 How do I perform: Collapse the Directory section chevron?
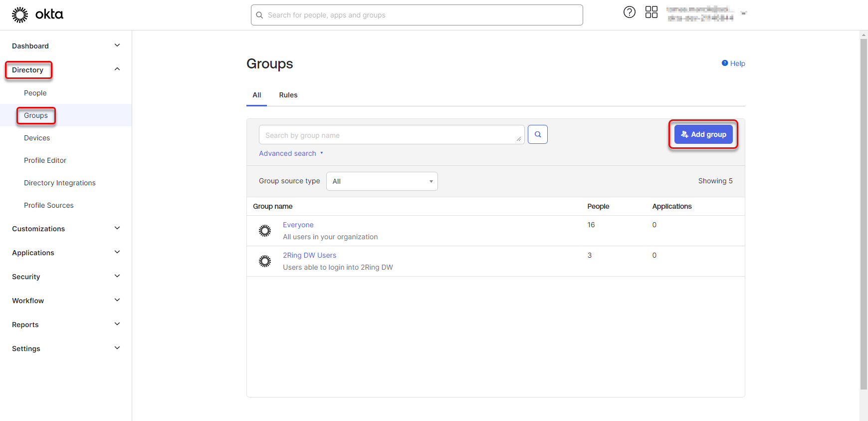pos(117,69)
